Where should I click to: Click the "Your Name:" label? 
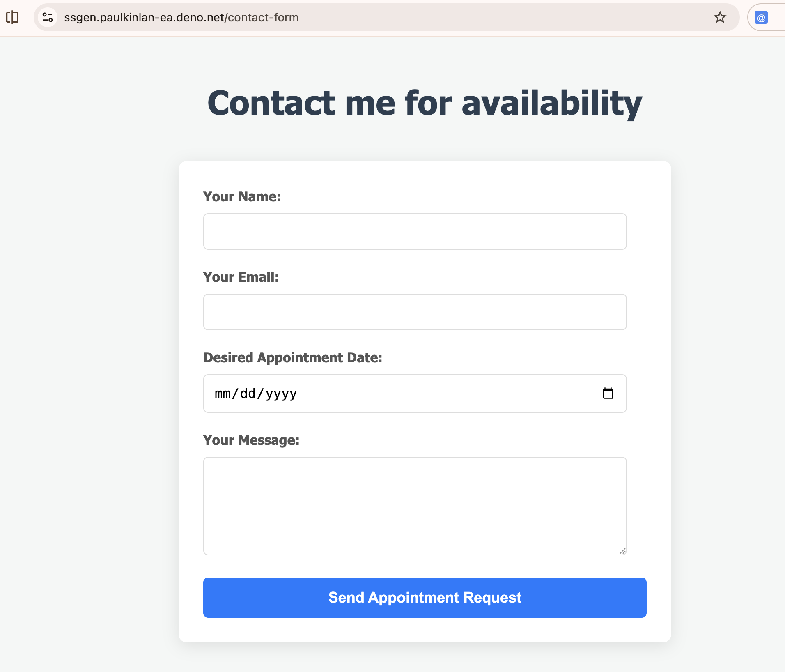[x=242, y=197]
